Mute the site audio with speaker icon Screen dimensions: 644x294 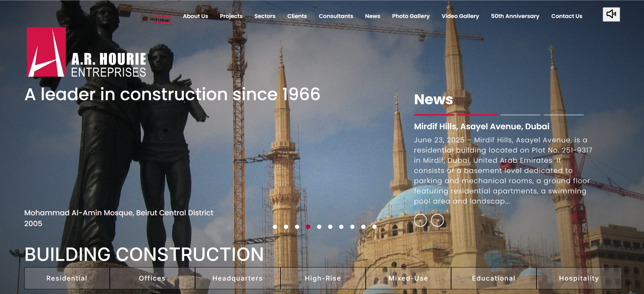(x=611, y=14)
